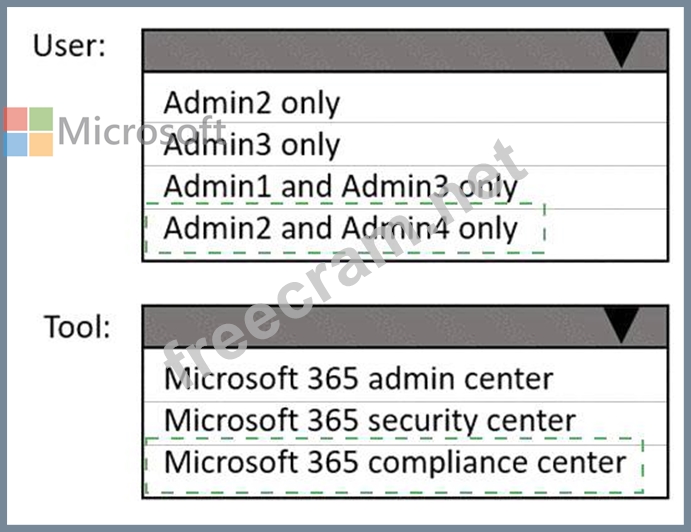Click the "User:" label
The width and height of the screenshot is (691, 532).
(x=69, y=46)
